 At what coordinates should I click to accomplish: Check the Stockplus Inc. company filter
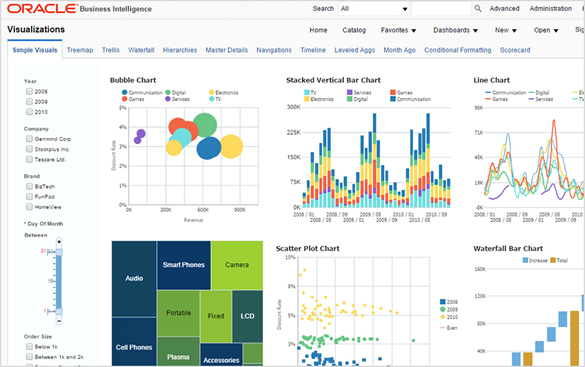coord(29,149)
